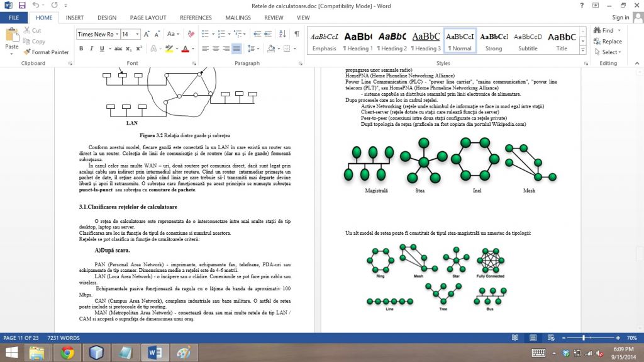644x362 pixels.
Task: Switch to the INSERT ribbon tab
Action: [x=75, y=18]
